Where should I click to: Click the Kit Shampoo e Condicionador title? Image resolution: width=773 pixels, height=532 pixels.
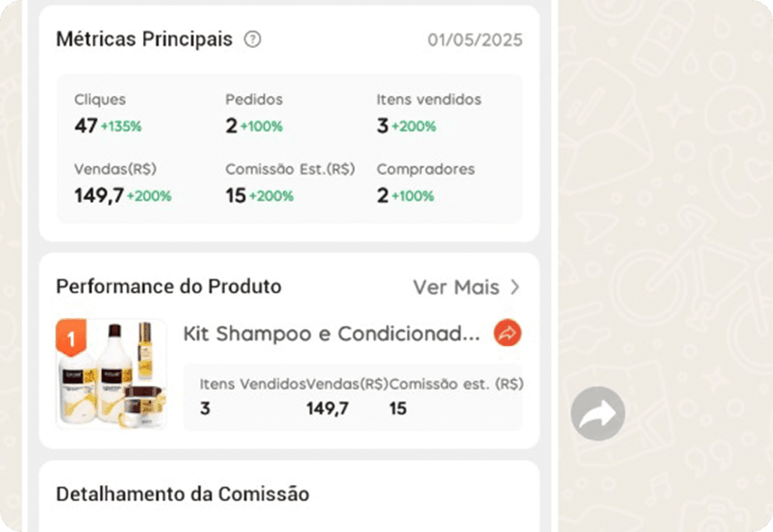click(x=331, y=333)
